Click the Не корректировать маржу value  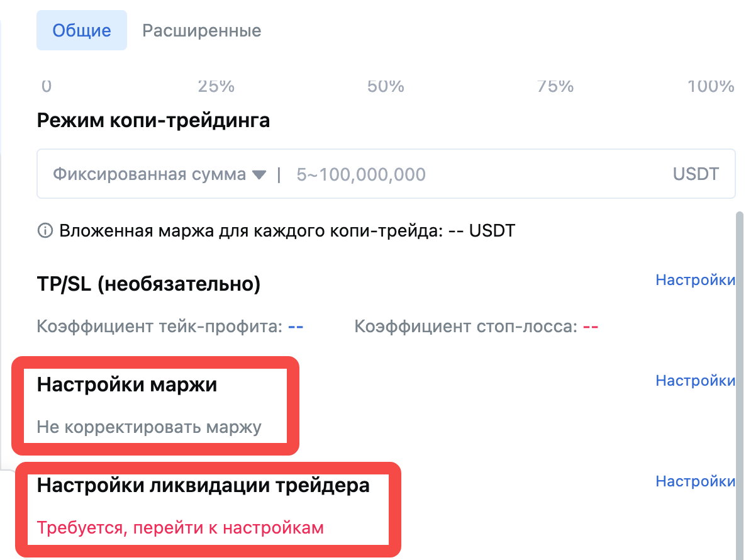[149, 428]
